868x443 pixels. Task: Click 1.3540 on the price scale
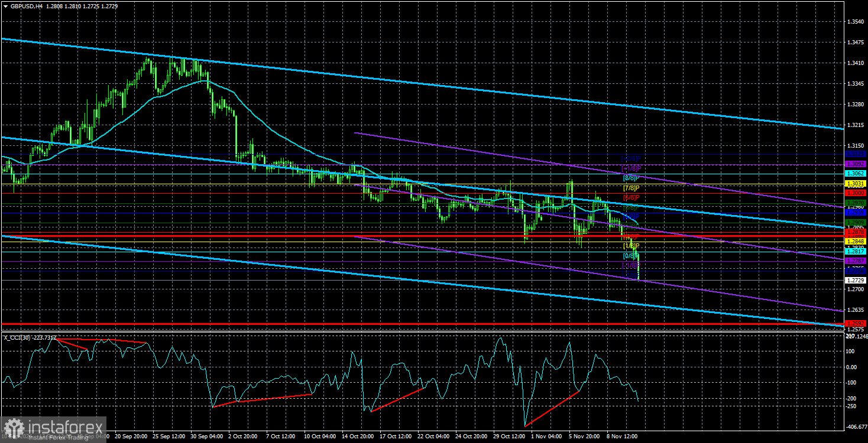[856, 22]
